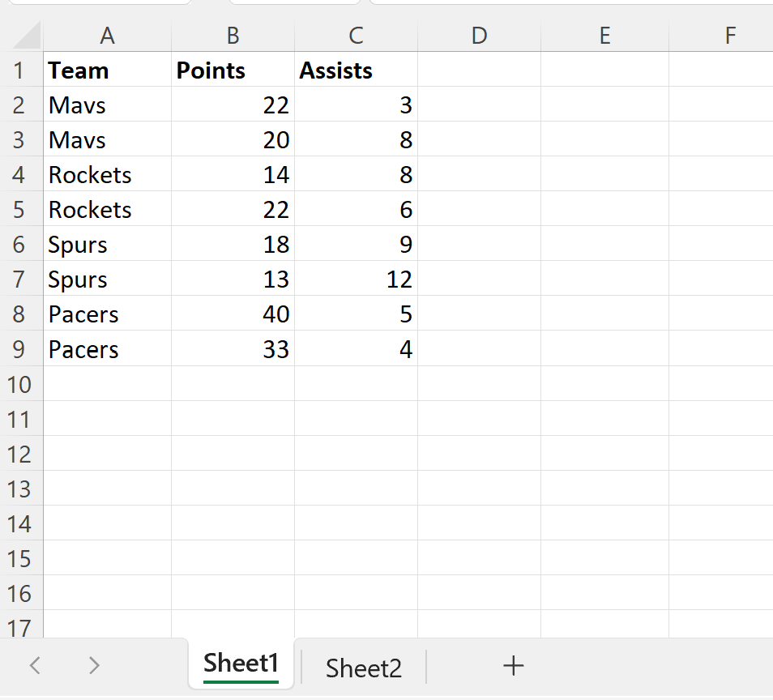This screenshot has height=700, width=773.
Task: Click the next sheet navigation arrow
Action: (x=93, y=665)
